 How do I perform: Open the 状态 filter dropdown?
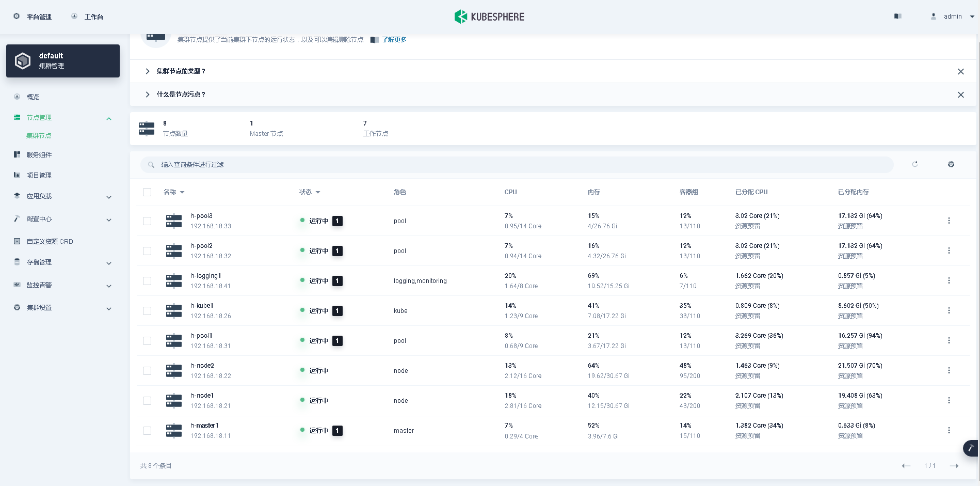[310, 192]
